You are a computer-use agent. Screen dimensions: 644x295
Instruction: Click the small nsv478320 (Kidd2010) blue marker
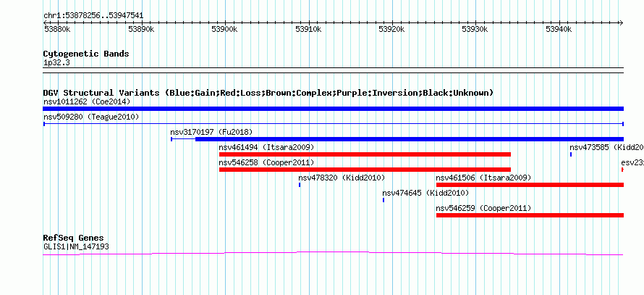point(300,185)
